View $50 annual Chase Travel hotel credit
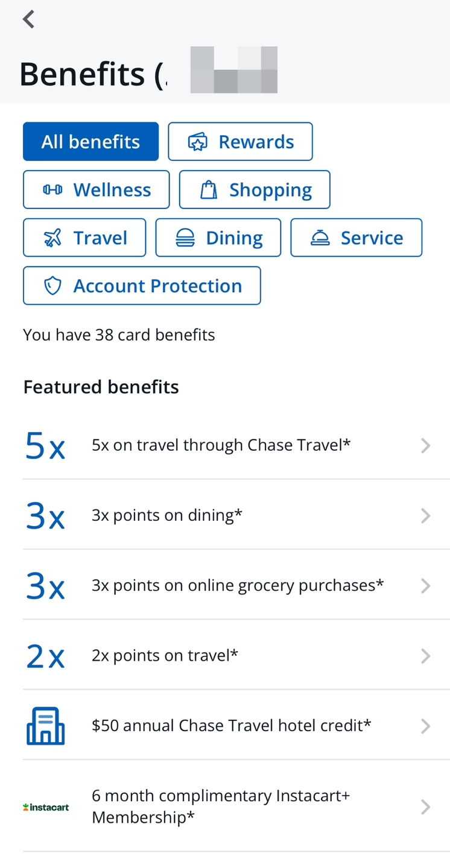The height and width of the screenshot is (868, 450). point(236,725)
